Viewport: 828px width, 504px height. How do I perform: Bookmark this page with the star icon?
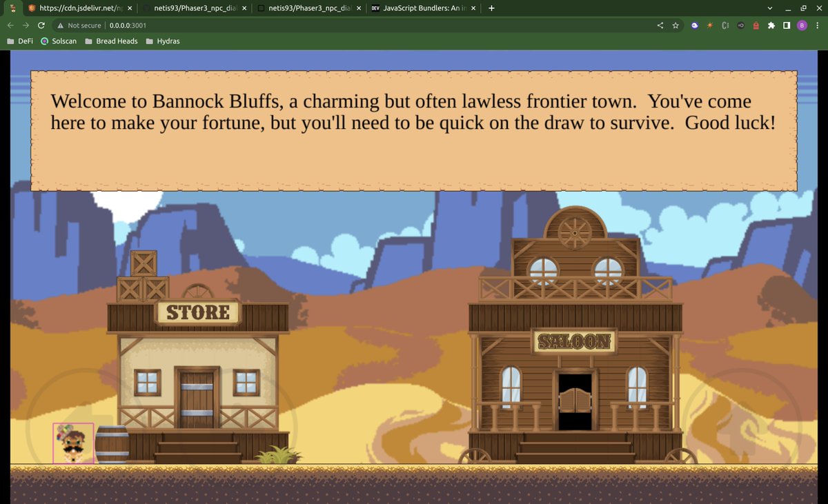pyautogui.click(x=676, y=26)
